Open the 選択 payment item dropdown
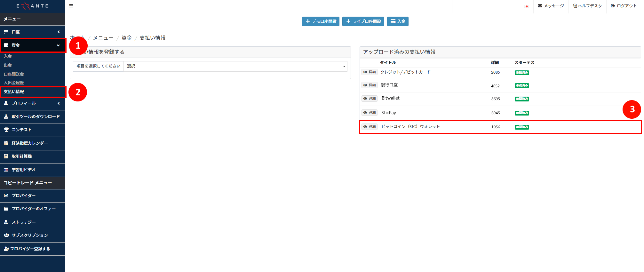The image size is (644, 272). (x=235, y=66)
